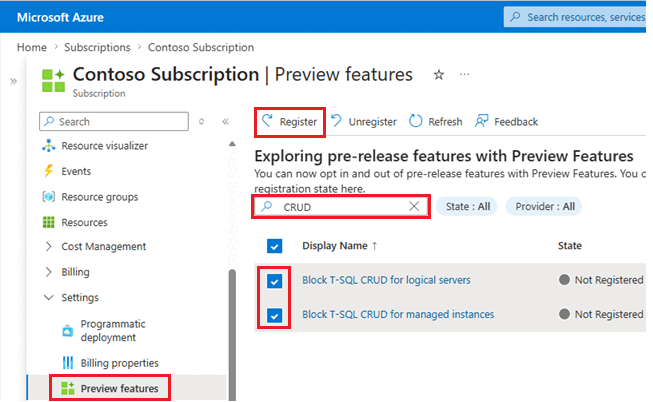Click the Resources green grid icon
The image size is (653, 402).
tap(48, 222)
